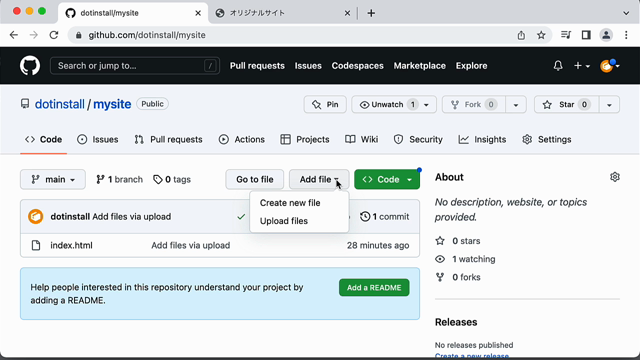Click the Chrome bookmark star icon
This screenshot has width=640, height=360.
[x=541, y=35]
